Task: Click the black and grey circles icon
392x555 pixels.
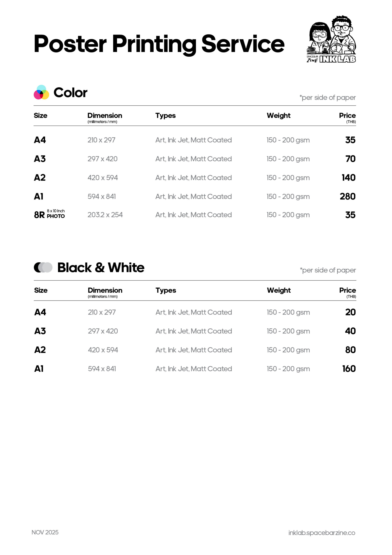Action: coord(43,267)
